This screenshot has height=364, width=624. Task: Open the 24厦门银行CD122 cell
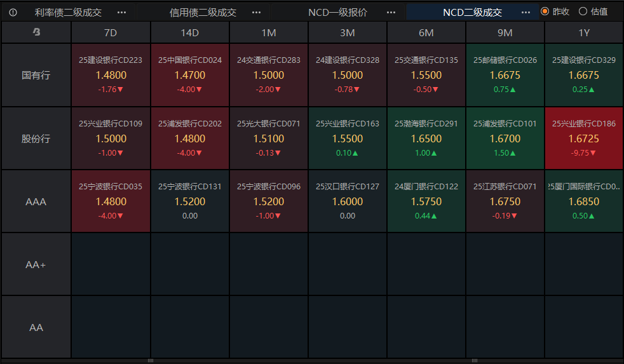pyautogui.click(x=426, y=201)
